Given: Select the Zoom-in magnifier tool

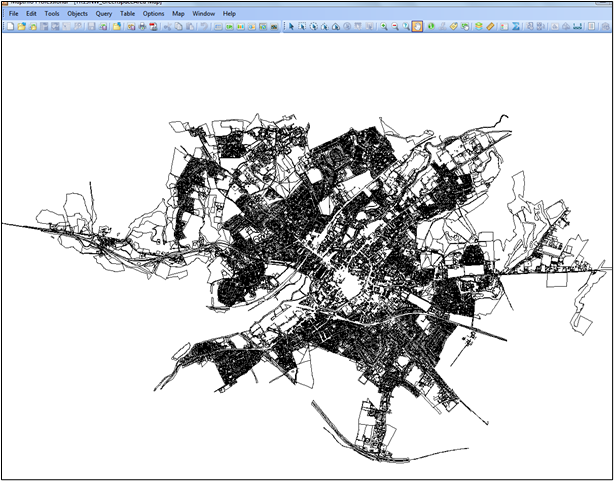Looking at the screenshot, I should point(384,27).
